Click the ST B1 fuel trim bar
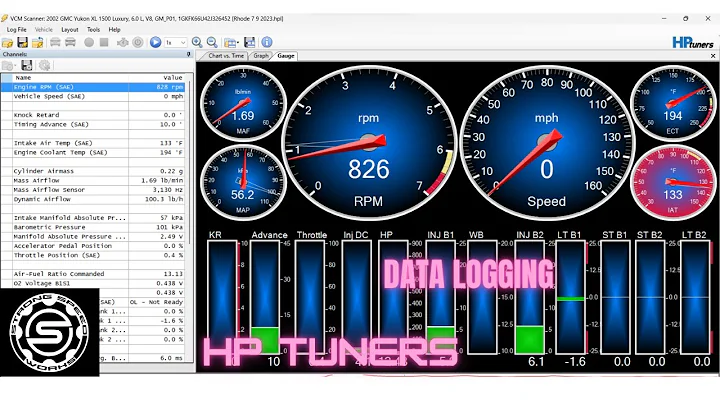The image size is (720, 404). 615,298
